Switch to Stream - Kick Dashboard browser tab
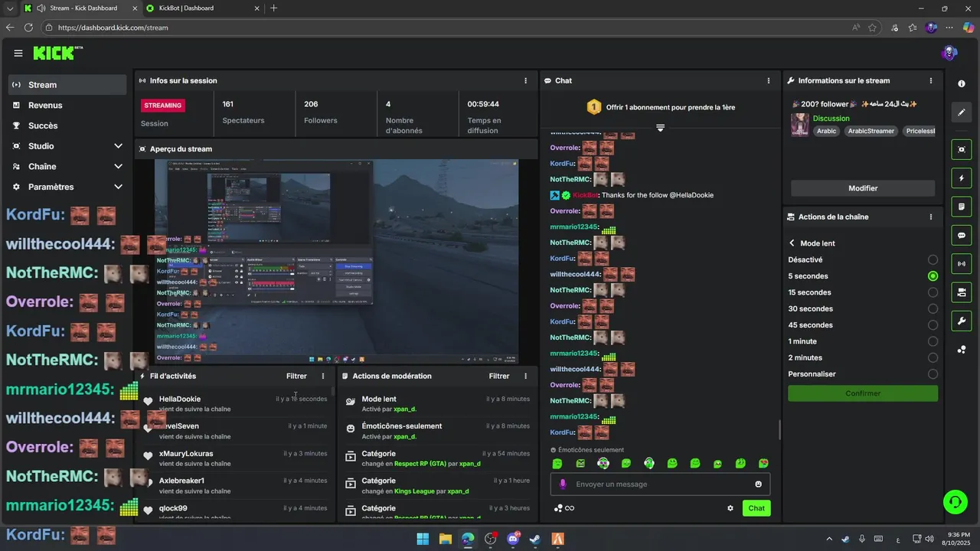980x551 pixels. point(80,8)
